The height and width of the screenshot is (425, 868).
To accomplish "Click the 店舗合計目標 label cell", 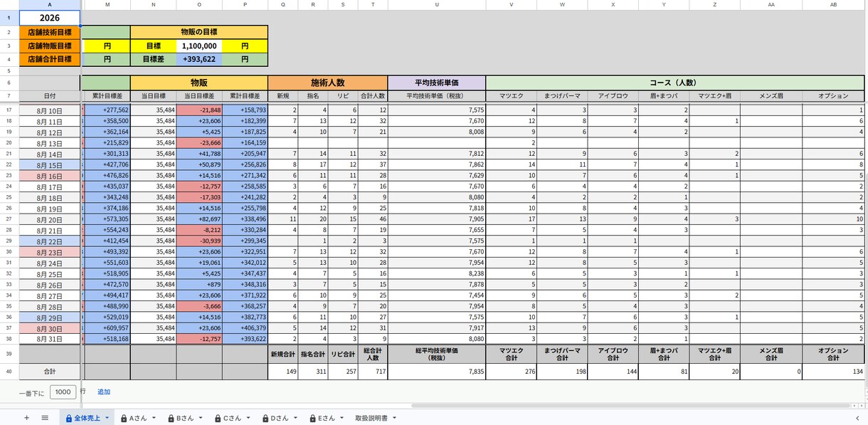I will [x=50, y=59].
